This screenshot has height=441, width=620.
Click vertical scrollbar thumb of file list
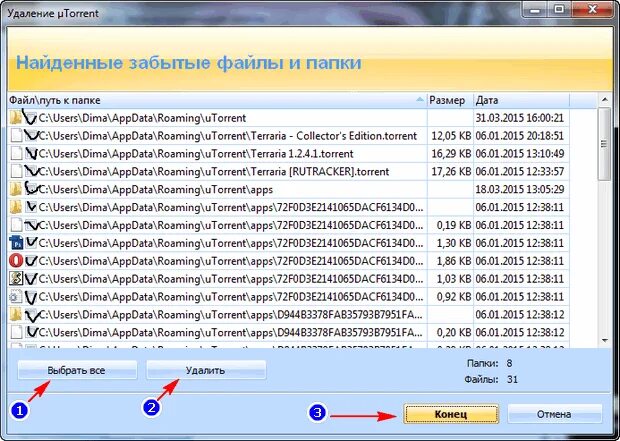click(605, 144)
